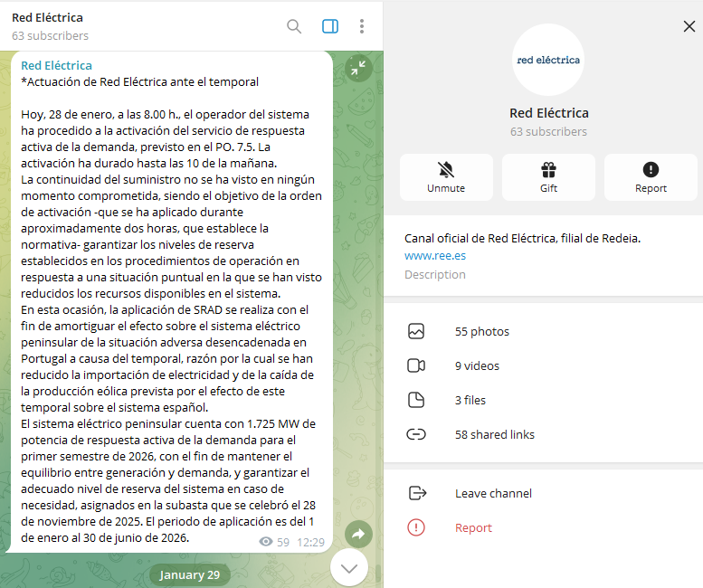Close the channel info panel
The image size is (703, 588).
click(689, 27)
